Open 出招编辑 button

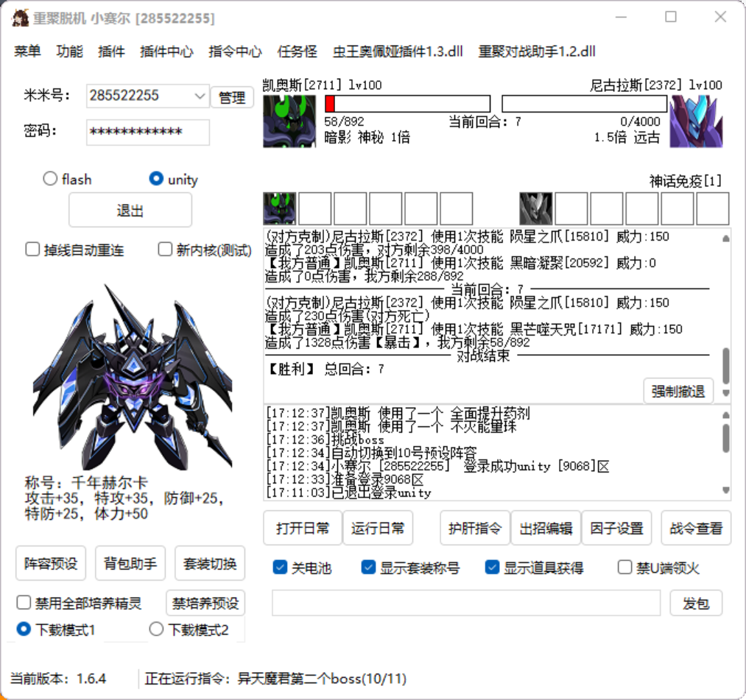(546, 528)
